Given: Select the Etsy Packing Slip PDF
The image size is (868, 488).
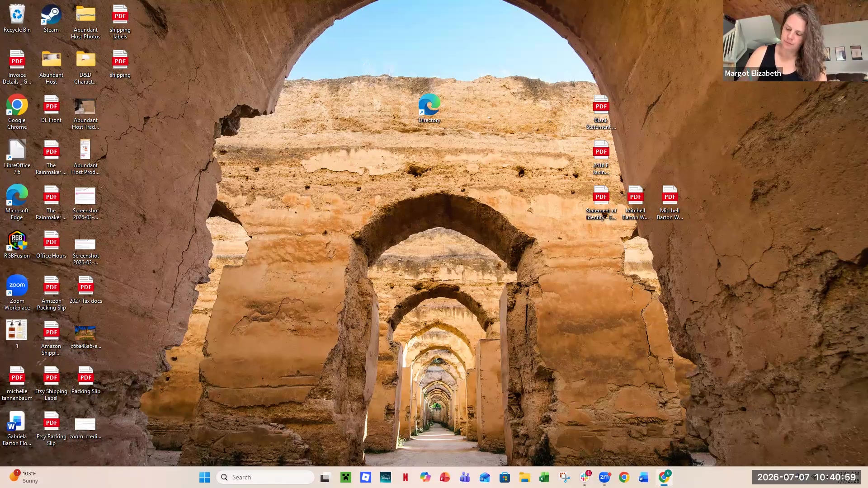Looking at the screenshot, I should pyautogui.click(x=51, y=429).
